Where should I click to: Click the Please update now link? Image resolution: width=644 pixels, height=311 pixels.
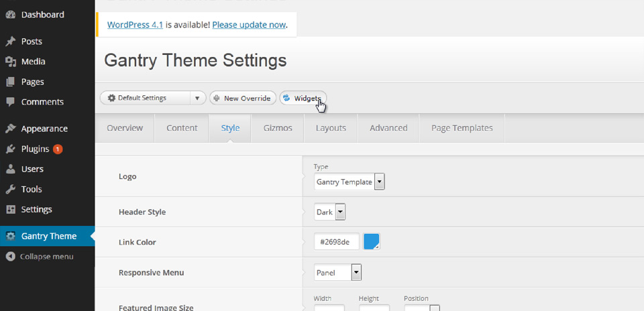(x=249, y=25)
